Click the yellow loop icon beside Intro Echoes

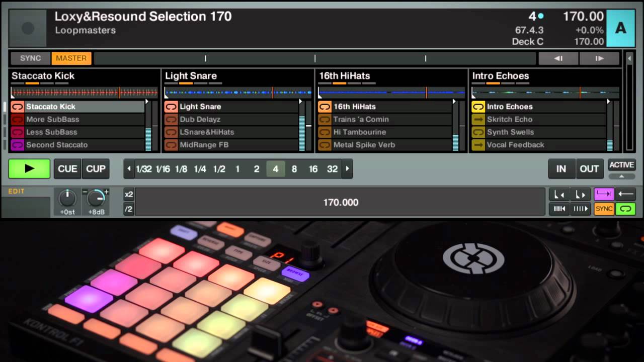478,107
